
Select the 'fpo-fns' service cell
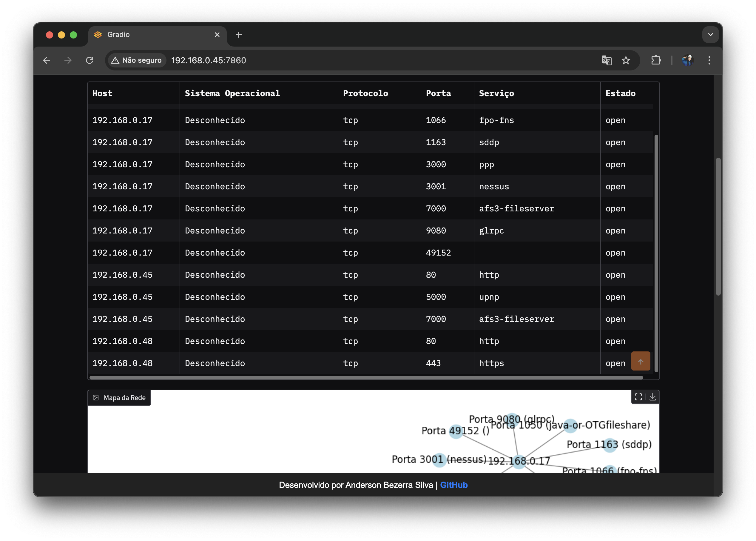(x=537, y=120)
